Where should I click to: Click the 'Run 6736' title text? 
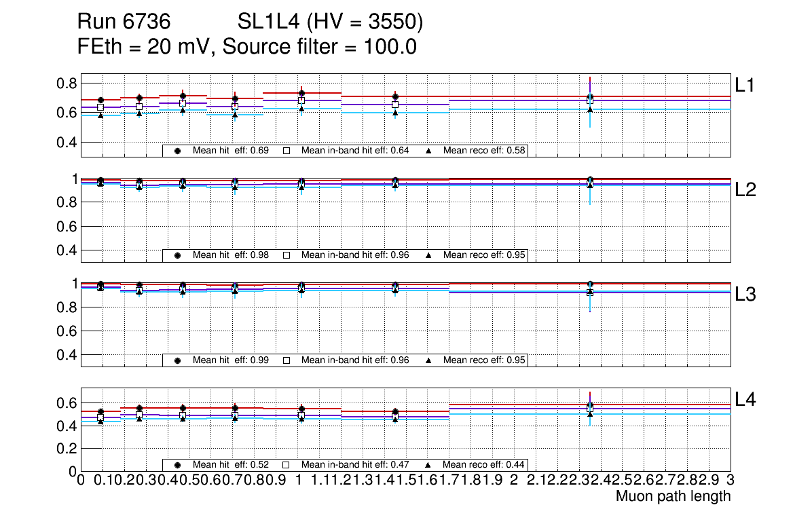(x=124, y=22)
